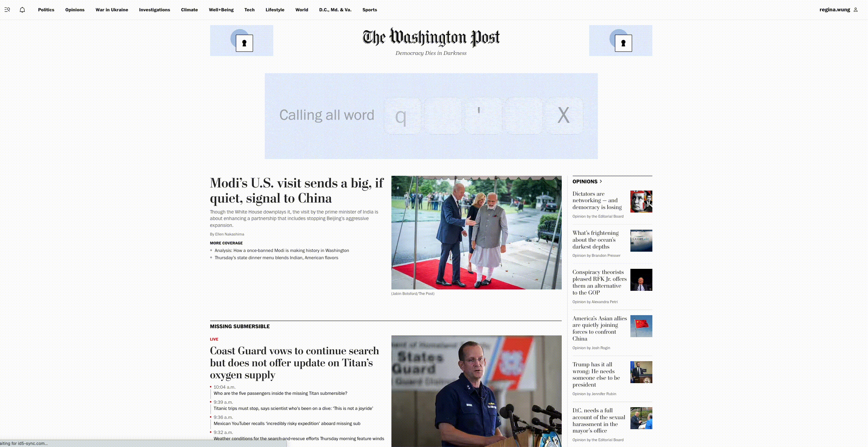Click the 10:04 a.m. live update timestamp

tap(225, 387)
